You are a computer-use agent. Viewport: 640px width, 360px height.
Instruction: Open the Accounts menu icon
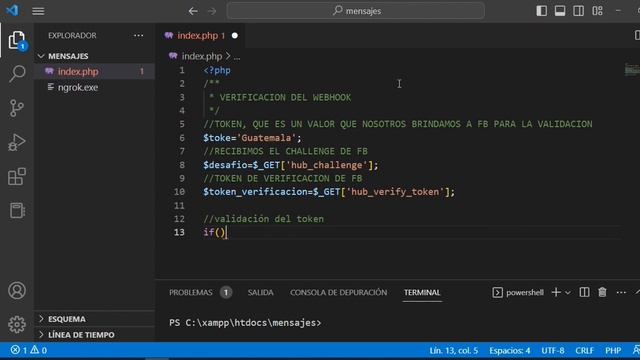(x=17, y=291)
